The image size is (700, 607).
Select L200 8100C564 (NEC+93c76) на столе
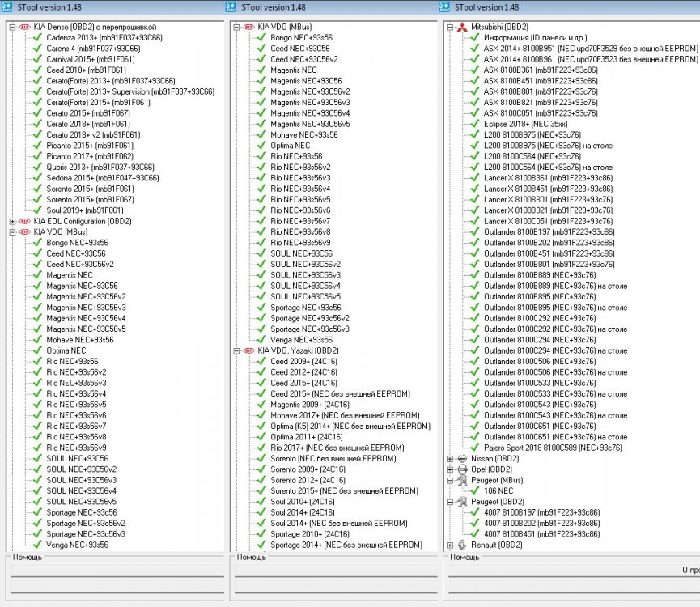[548, 167]
